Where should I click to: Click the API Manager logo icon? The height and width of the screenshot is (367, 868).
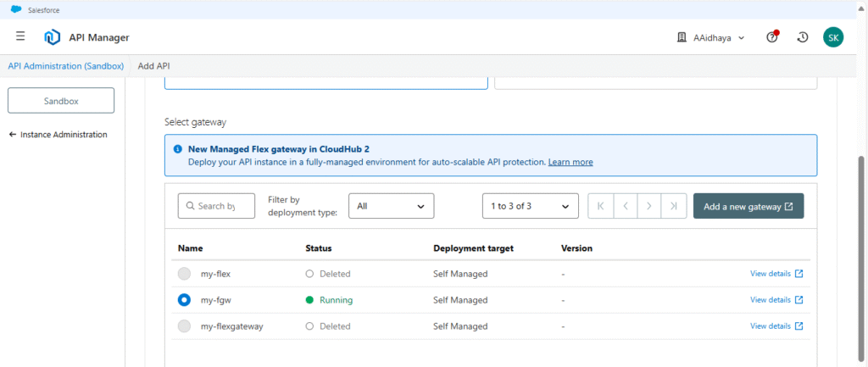pos(52,37)
